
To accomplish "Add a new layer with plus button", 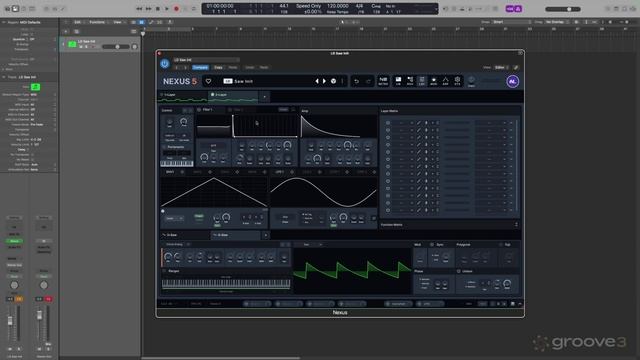I will (264, 97).
